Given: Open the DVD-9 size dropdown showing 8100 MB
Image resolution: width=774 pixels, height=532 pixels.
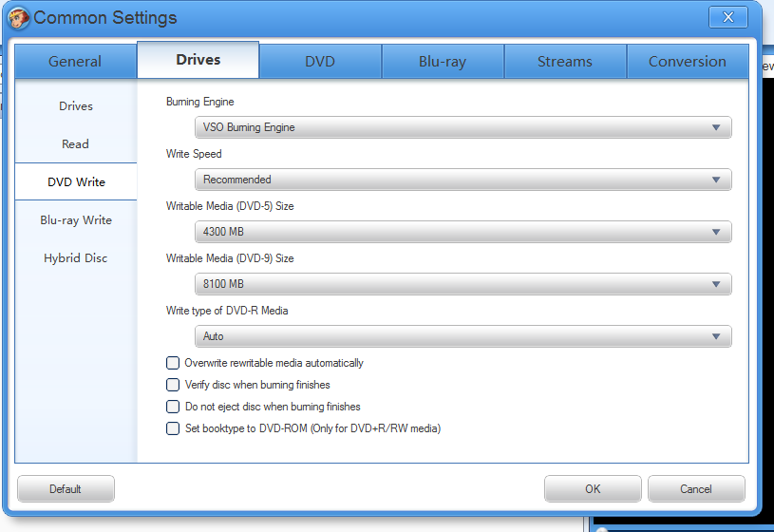Looking at the screenshot, I should (463, 284).
